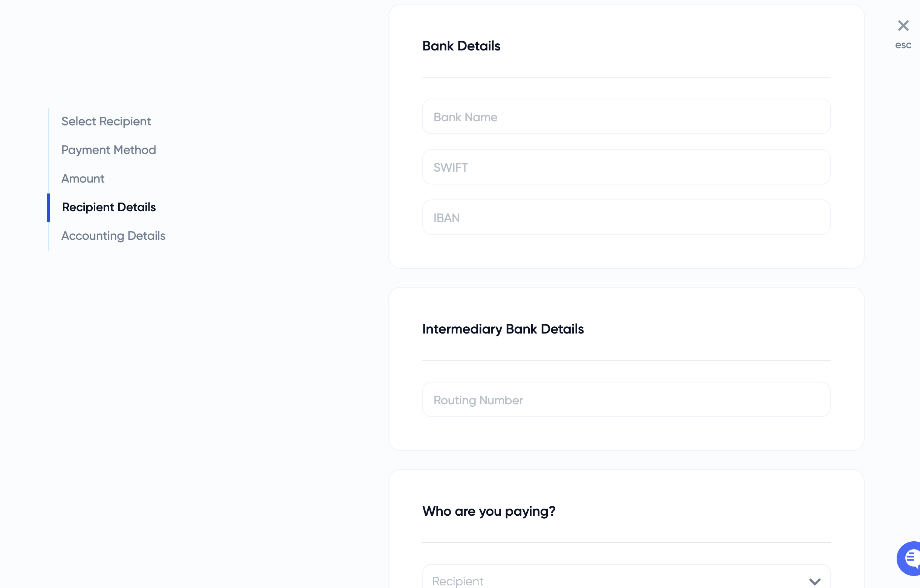Click blue active-step marker beside Recipient Details

tap(49, 208)
